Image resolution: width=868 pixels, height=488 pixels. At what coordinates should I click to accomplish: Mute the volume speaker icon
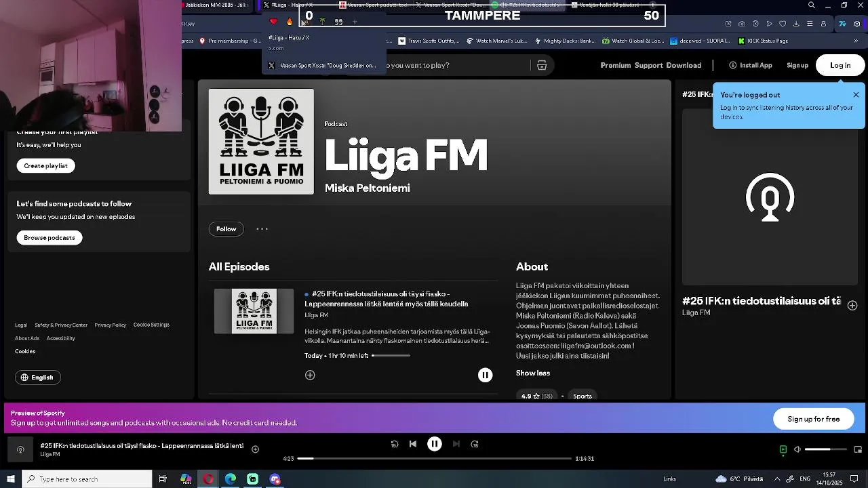797,449
